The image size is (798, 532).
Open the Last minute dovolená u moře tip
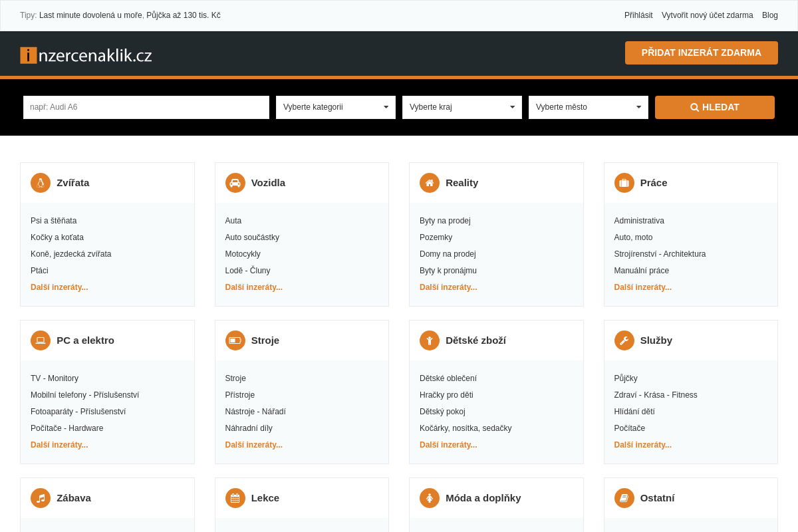(x=90, y=15)
